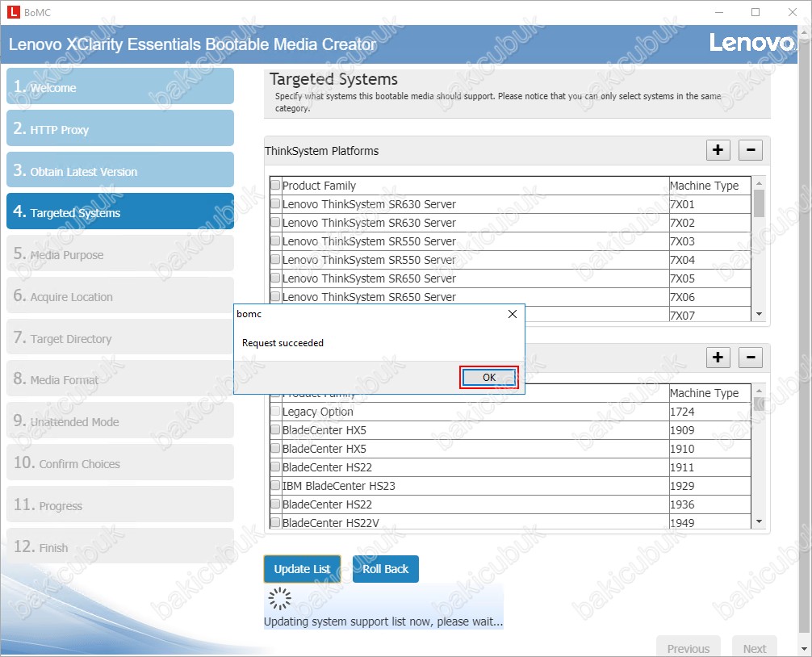
Task: Click main window scrollbar down arrow
Action: click(x=806, y=649)
